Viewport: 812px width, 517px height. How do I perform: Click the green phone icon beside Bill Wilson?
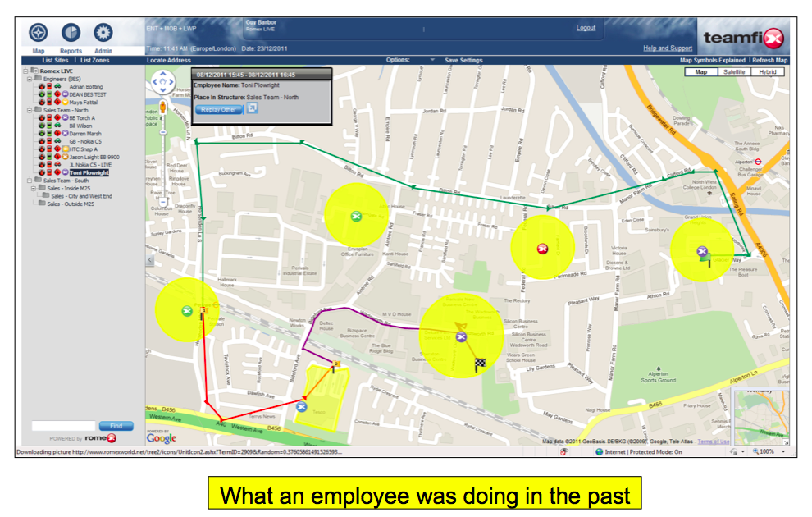click(49, 126)
